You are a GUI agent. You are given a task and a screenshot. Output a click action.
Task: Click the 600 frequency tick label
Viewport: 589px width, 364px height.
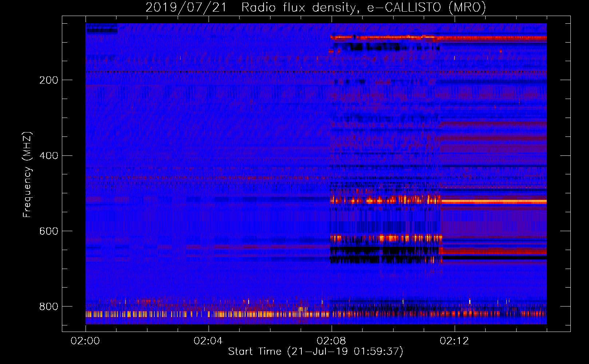pos(49,231)
